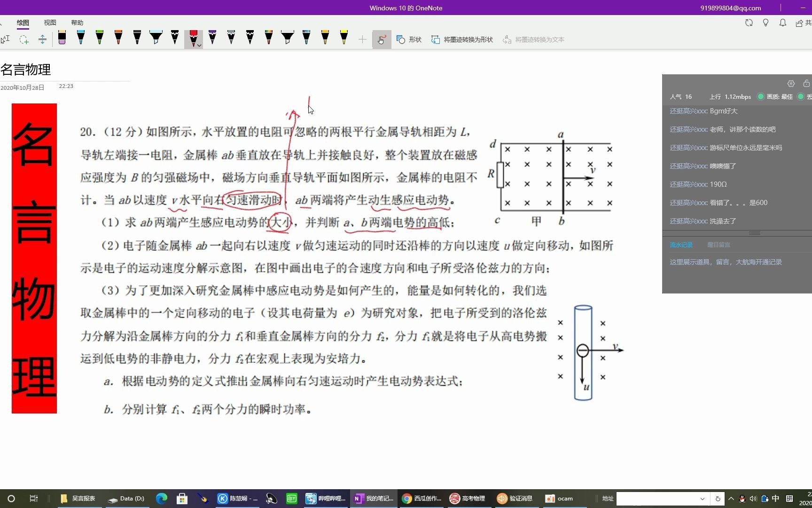Add a new pen with the plus button
This screenshot has height=508, width=812.
click(362, 40)
